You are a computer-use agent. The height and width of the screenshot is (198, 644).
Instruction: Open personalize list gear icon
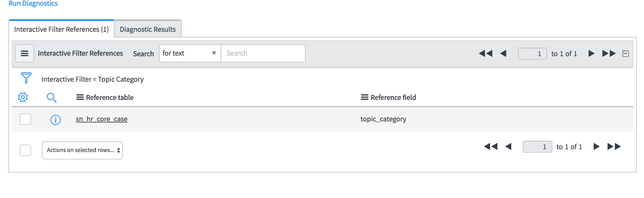(23, 97)
